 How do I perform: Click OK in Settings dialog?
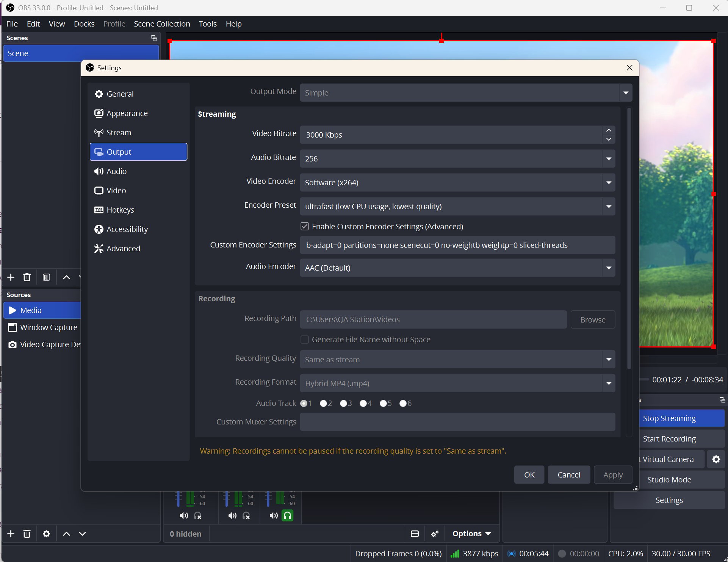pos(529,474)
